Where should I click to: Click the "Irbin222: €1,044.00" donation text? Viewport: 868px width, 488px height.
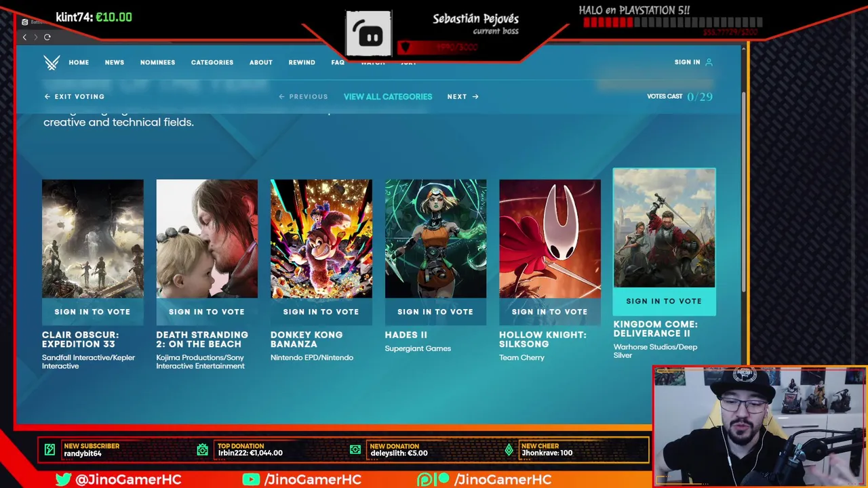[250, 453]
